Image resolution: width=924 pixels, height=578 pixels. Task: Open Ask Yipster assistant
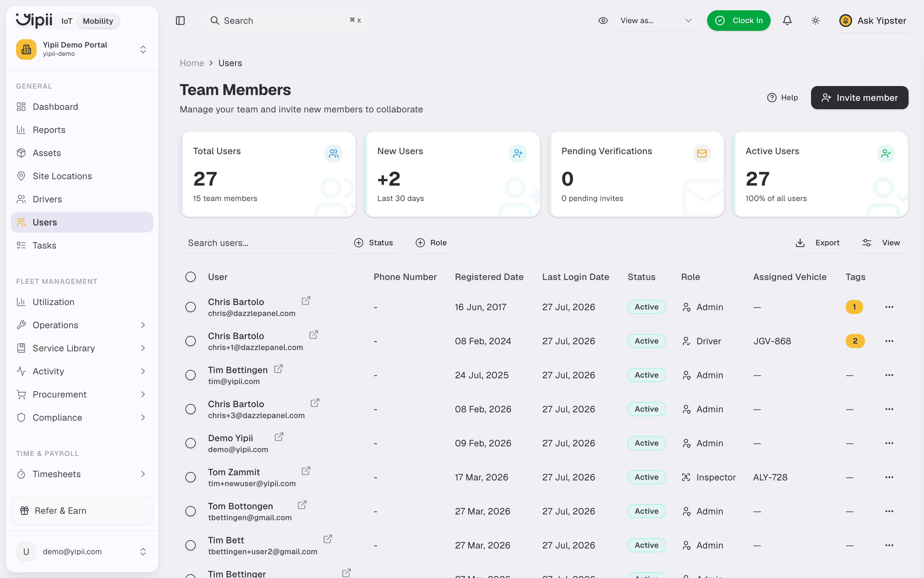click(872, 21)
